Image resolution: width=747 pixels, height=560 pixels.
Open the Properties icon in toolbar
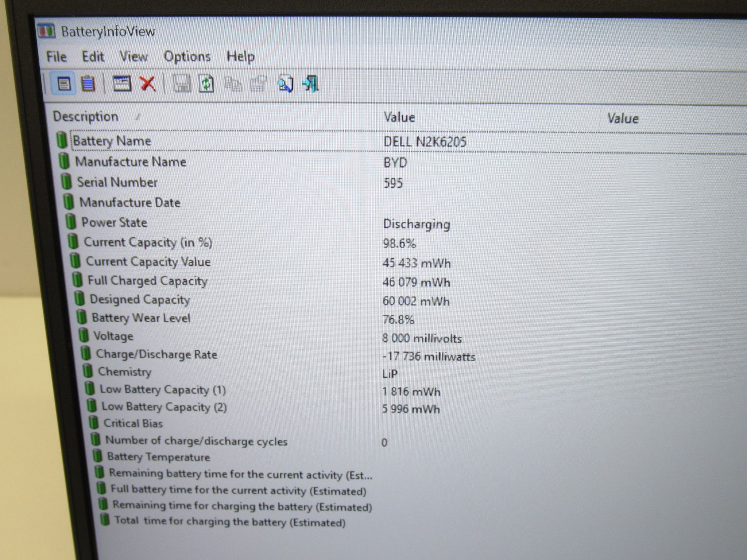[259, 84]
